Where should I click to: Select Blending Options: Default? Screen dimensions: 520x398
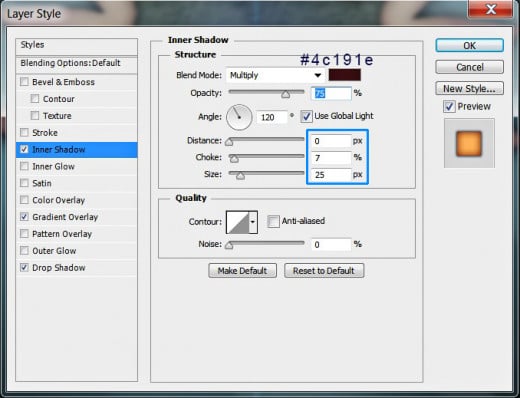(76, 64)
